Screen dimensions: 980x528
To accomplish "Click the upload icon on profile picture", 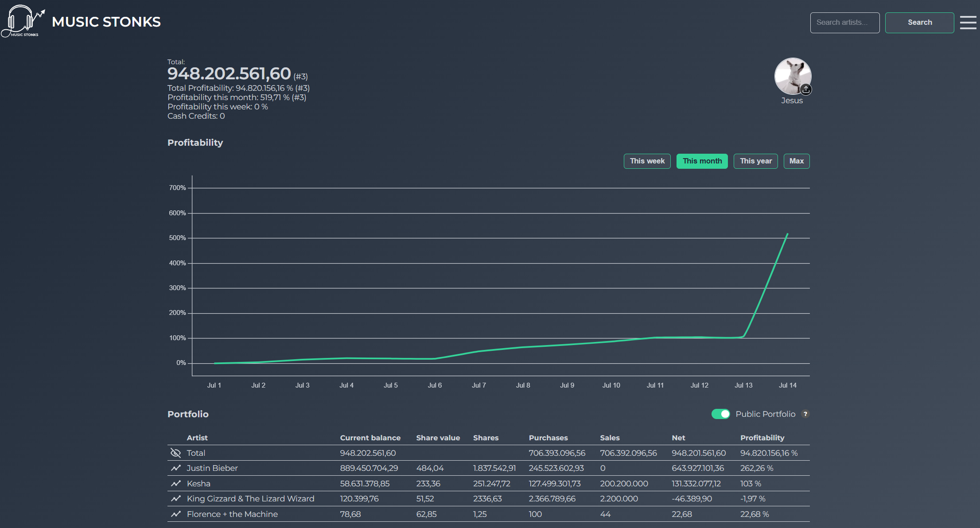I will (x=806, y=89).
